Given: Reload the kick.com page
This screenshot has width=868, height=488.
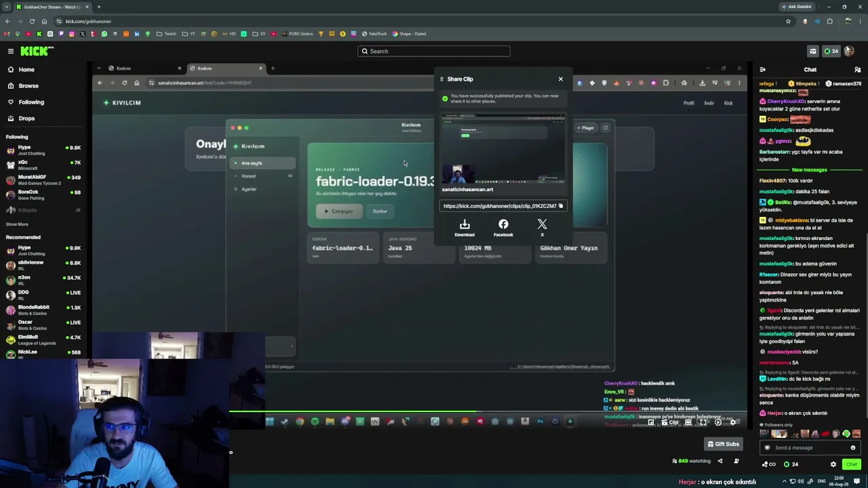Looking at the screenshot, I should [32, 21].
